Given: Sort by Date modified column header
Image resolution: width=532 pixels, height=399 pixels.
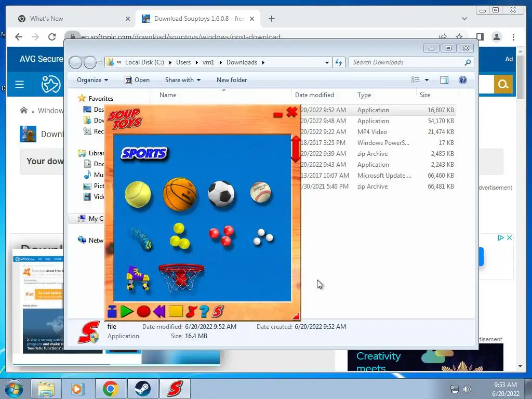Looking at the screenshot, I should pos(323,95).
